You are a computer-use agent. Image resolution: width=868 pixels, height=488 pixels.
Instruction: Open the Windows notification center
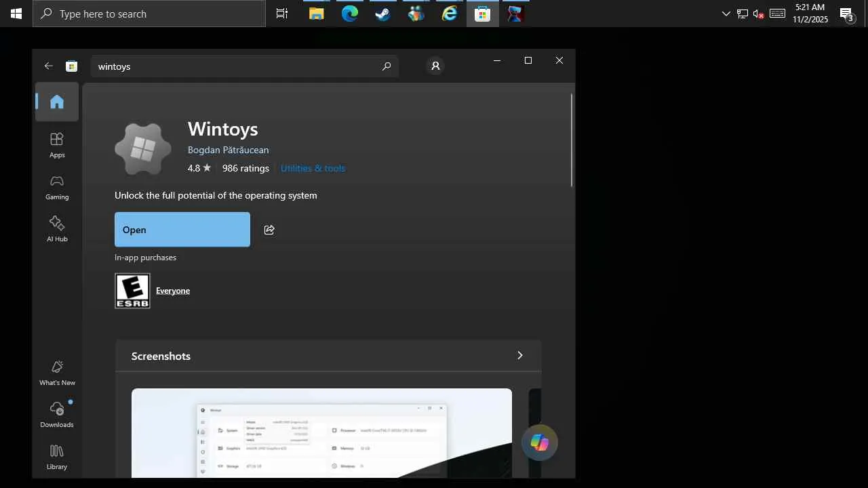click(x=846, y=14)
